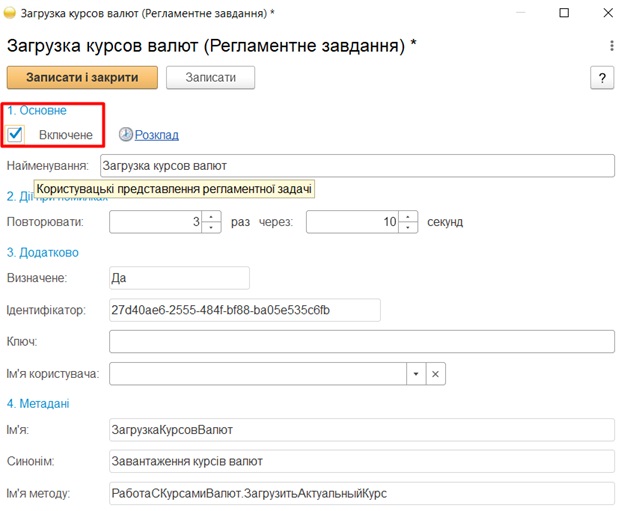Click the application icon in title bar
The image size is (624, 511).
pyautogui.click(x=10, y=13)
